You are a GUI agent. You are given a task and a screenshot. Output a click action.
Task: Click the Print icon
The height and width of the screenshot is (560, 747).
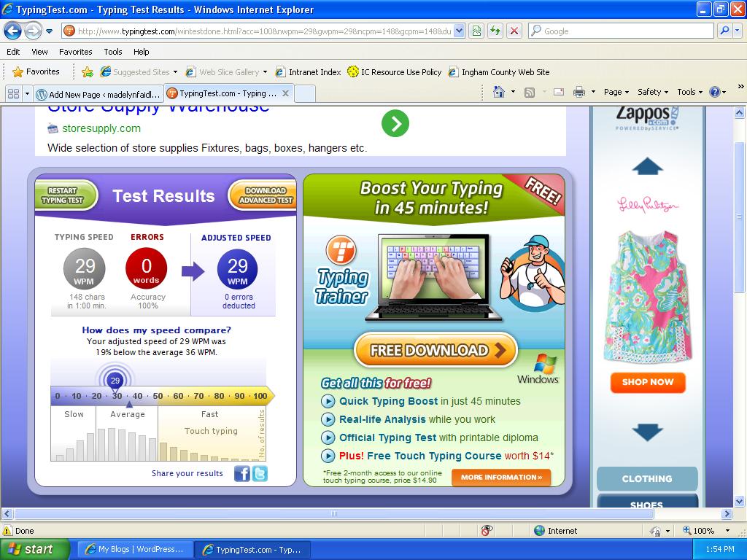point(578,93)
